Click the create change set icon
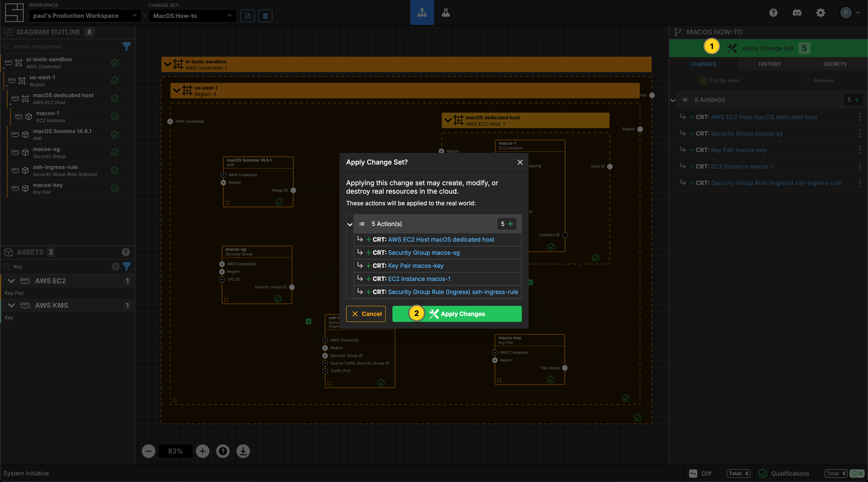The height and width of the screenshot is (482, 868). pyautogui.click(x=248, y=16)
